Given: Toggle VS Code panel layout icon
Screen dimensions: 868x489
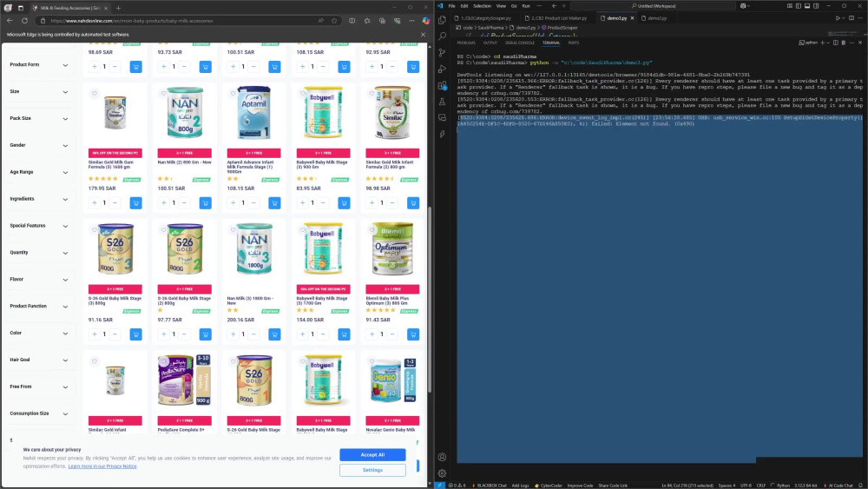Looking at the screenshot, I should coord(807,6).
